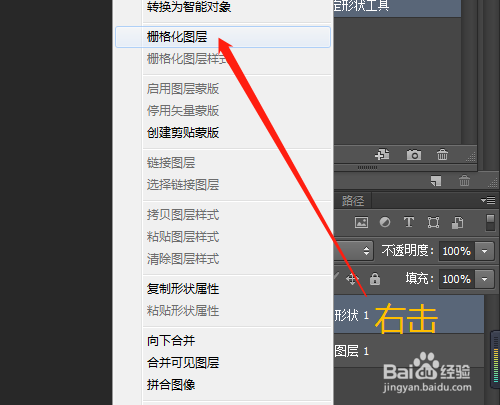The width and height of the screenshot is (500, 405).
Task: Select 向下合并 to merge down
Action: 171,341
